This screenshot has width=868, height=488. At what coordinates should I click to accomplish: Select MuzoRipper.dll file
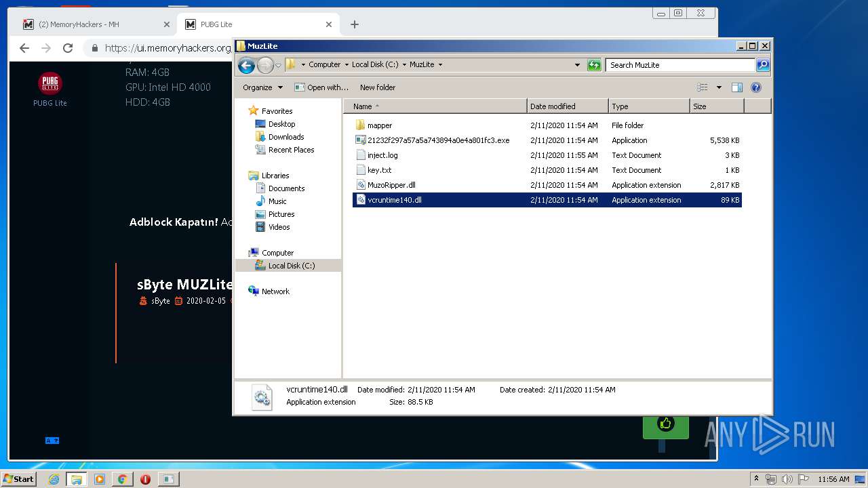coord(391,185)
